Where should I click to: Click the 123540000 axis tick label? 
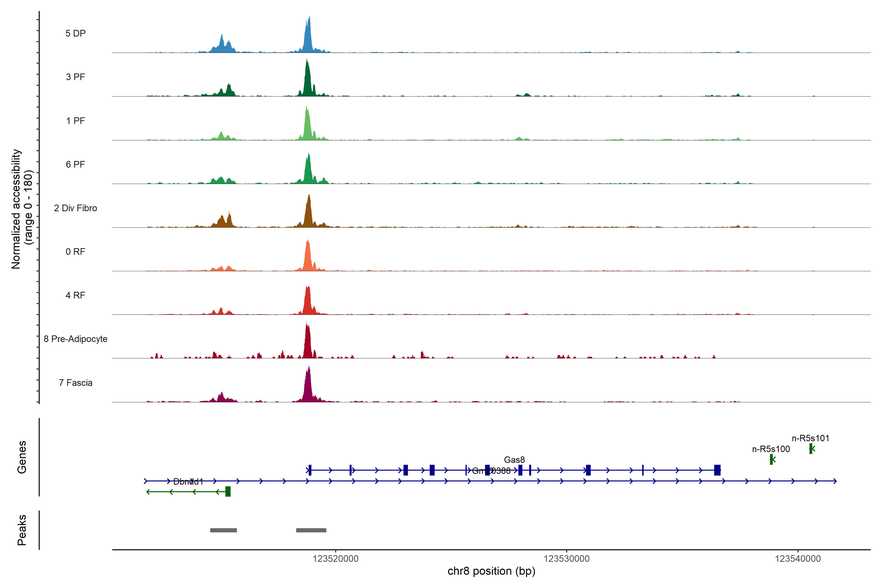click(798, 559)
